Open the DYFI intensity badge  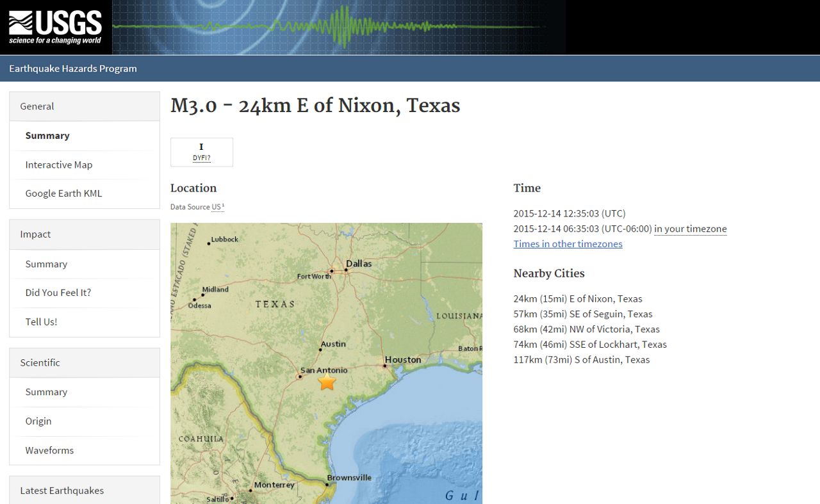202,152
